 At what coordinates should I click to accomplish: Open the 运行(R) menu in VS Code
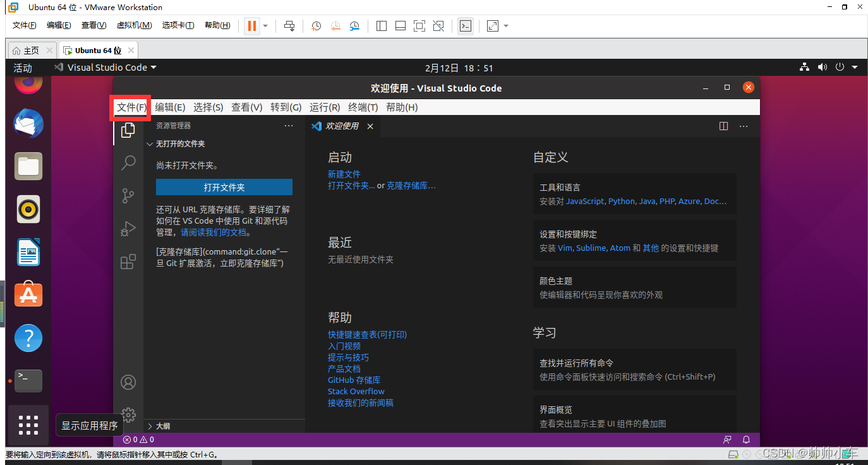click(x=325, y=107)
